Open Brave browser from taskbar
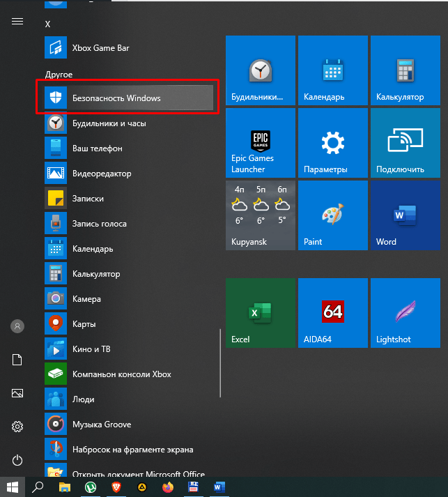Screen dimensions: 448x497 pos(116,487)
